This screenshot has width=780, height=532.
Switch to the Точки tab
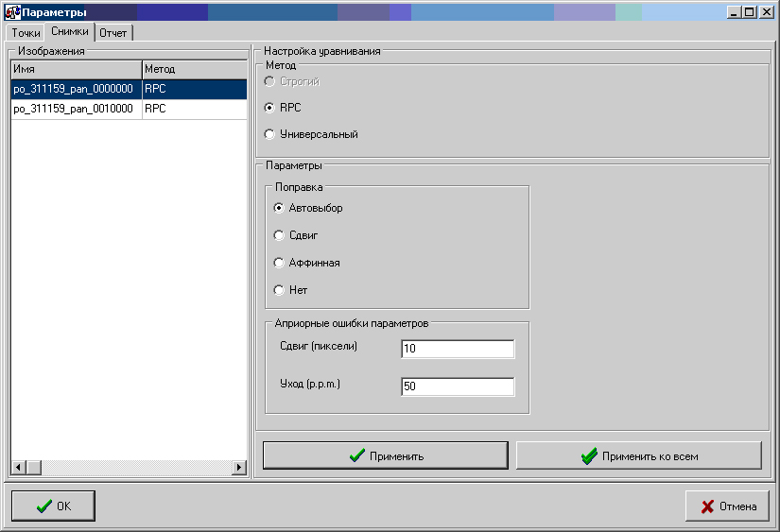[26, 33]
